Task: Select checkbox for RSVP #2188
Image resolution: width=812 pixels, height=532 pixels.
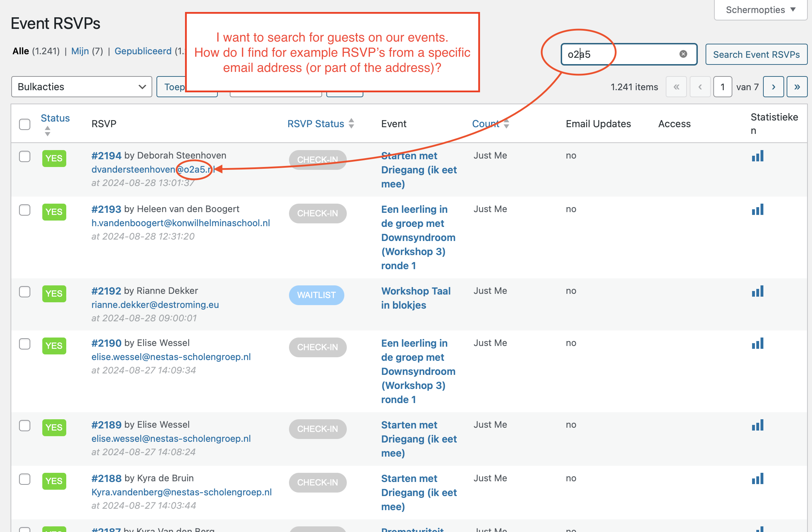Action: click(x=25, y=479)
